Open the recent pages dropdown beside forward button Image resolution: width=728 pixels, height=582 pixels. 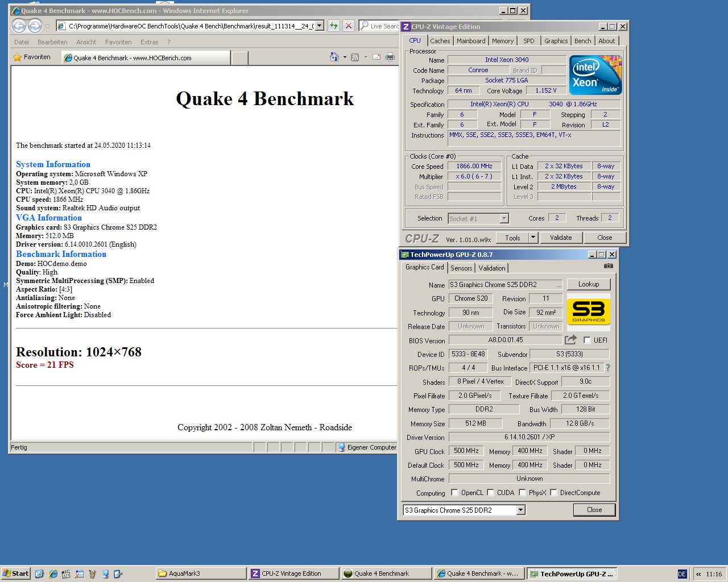[x=48, y=26]
